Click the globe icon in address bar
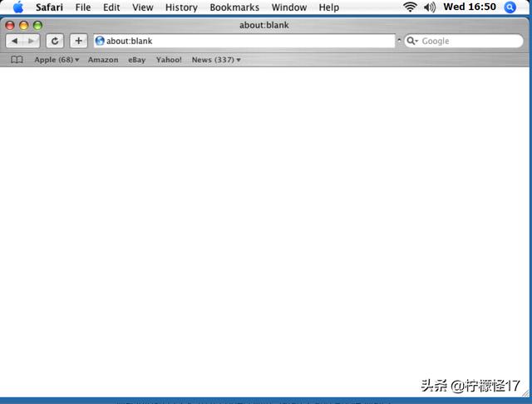 [x=100, y=41]
